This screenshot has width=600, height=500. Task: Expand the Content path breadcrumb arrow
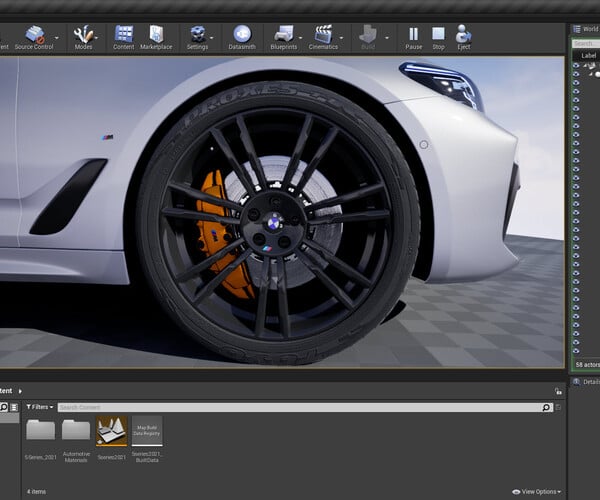pos(20,391)
